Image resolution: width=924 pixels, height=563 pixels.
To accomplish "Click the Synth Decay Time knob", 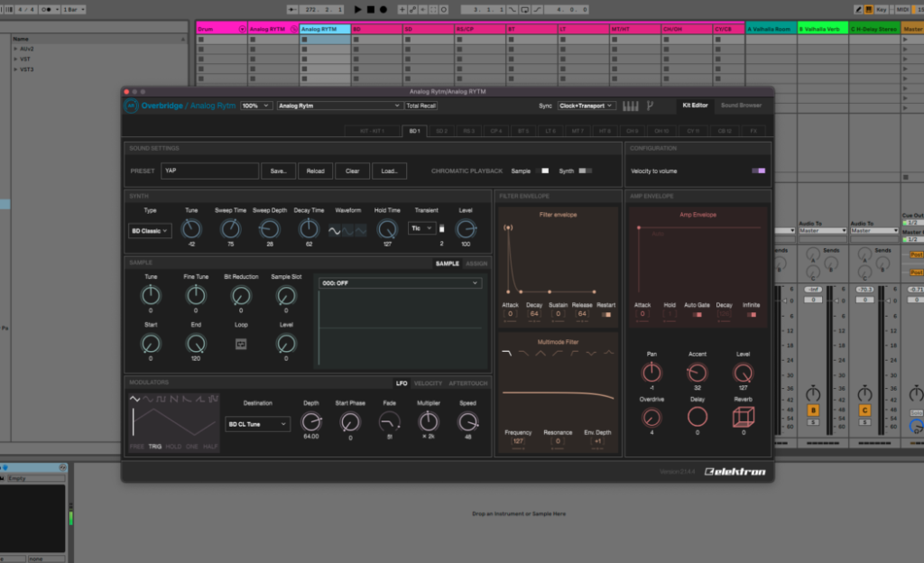I will point(309,228).
